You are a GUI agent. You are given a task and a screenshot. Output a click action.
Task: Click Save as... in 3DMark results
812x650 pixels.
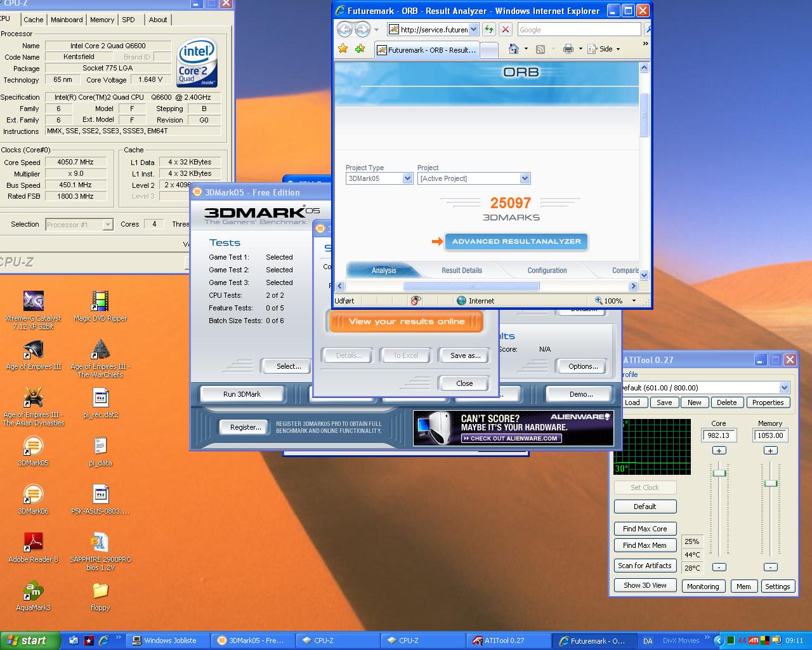point(465,355)
